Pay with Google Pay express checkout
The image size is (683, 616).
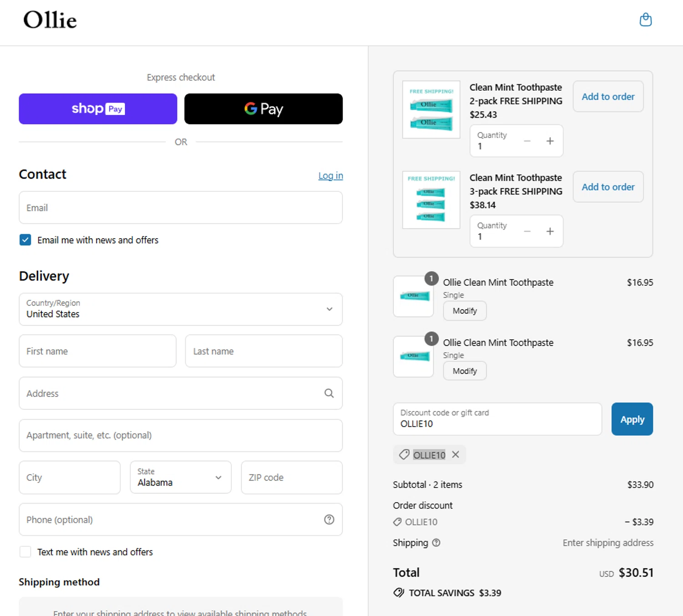[x=264, y=109]
